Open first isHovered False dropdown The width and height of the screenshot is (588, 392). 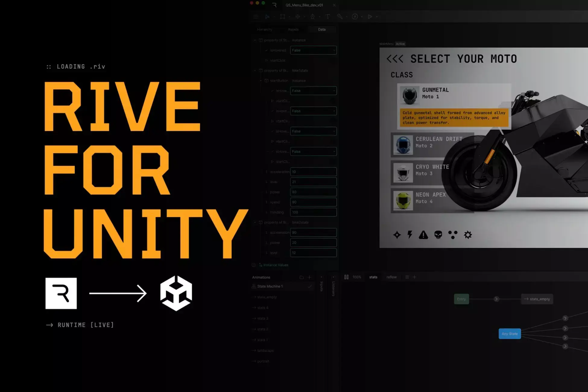pyautogui.click(x=313, y=50)
